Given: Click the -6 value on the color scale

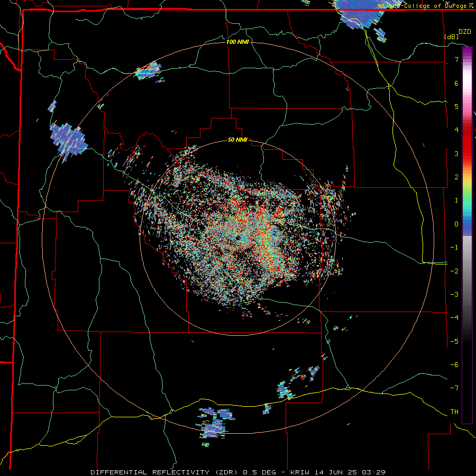Looking at the screenshot, I should 454,364.
